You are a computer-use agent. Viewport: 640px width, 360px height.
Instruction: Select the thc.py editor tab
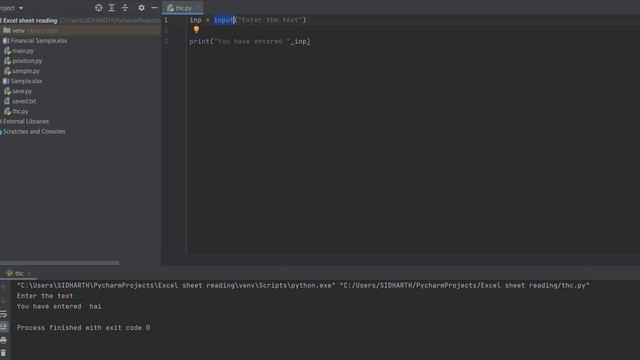pyautogui.click(x=183, y=8)
